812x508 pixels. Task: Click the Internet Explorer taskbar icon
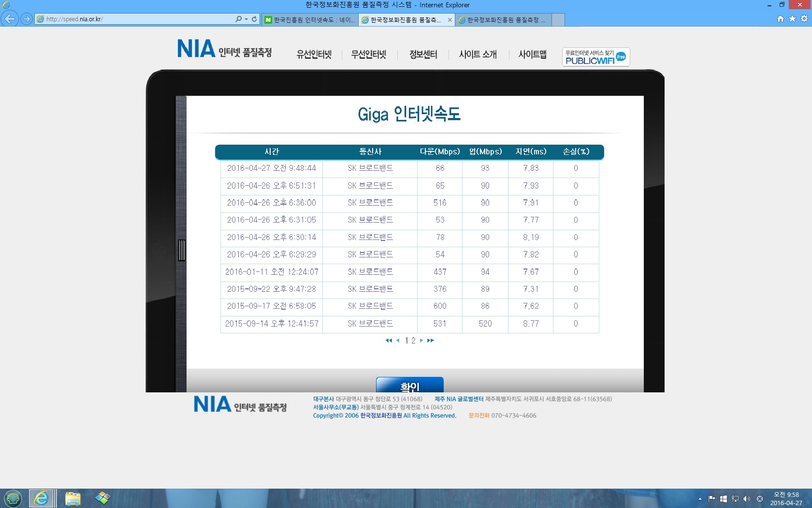(42, 498)
